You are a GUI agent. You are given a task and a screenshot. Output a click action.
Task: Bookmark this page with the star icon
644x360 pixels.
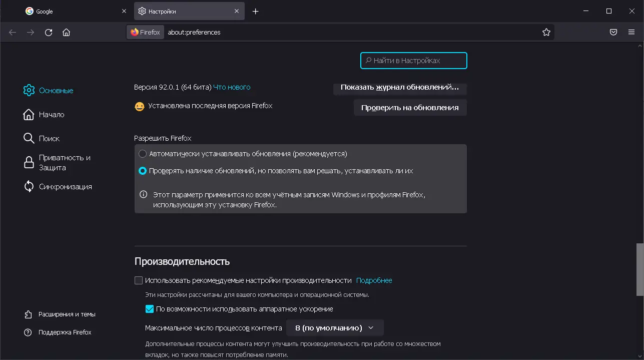tap(546, 32)
